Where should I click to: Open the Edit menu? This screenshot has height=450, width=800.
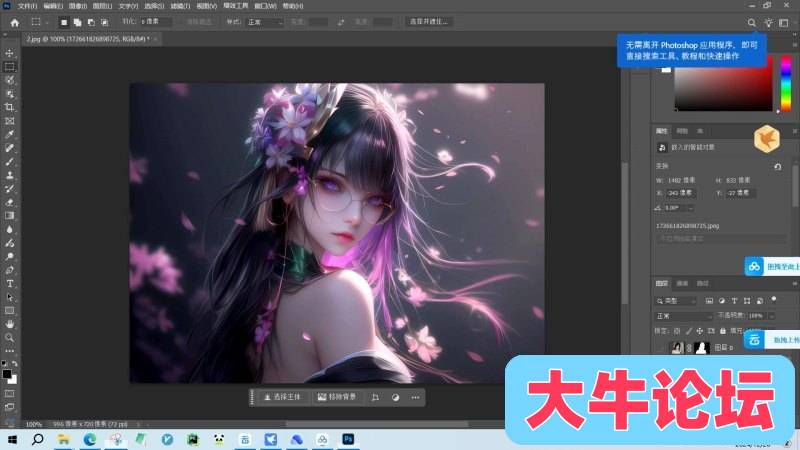pos(53,6)
